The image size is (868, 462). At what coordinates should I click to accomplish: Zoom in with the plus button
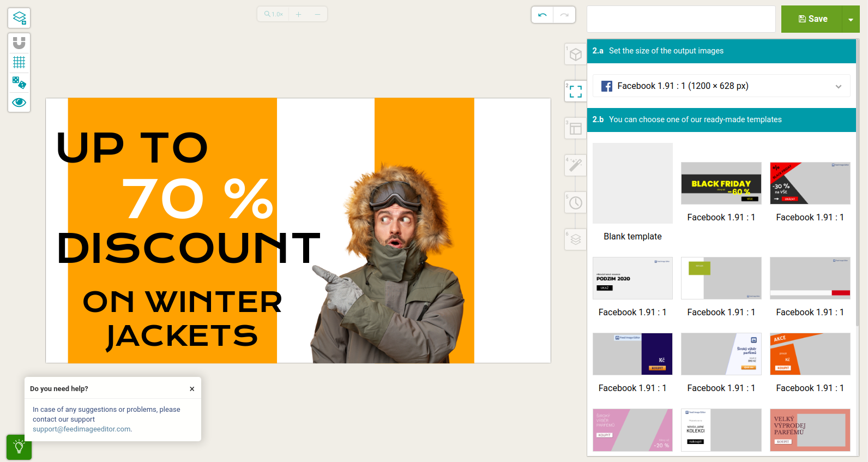tap(298, 14)
